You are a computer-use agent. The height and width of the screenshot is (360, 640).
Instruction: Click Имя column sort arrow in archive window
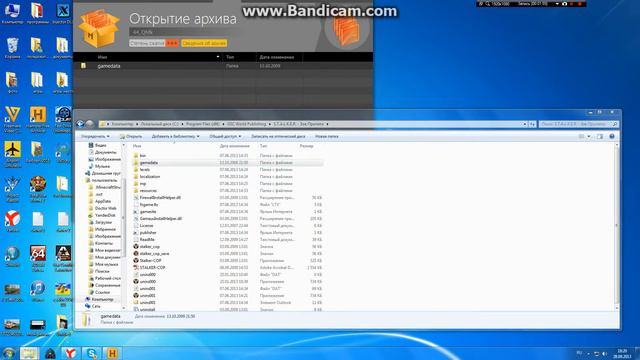218,57
